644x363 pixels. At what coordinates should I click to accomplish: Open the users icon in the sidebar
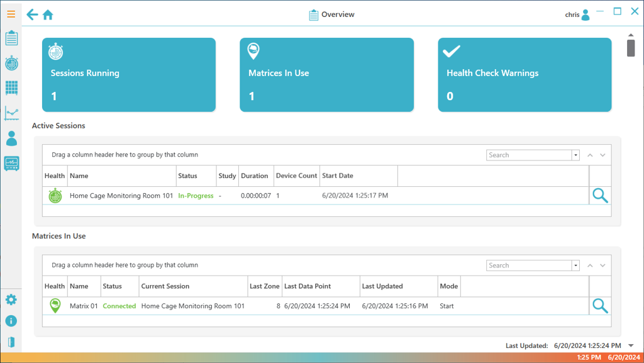[11, 138]
